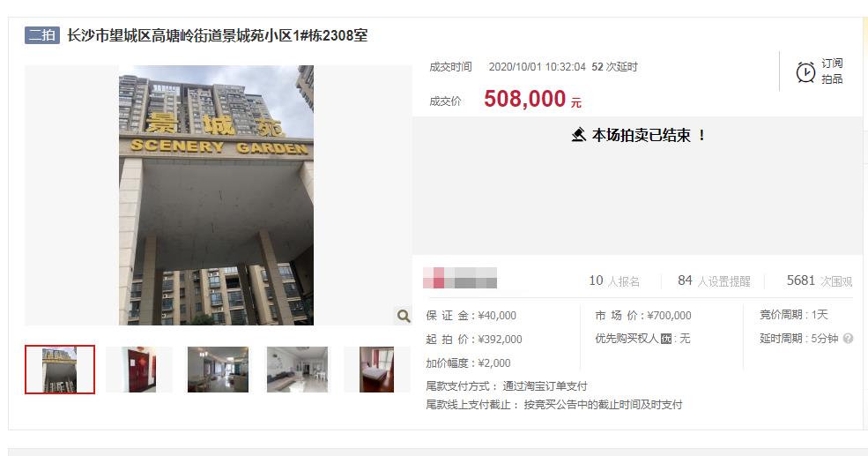Open the 订阅拍品 subscribe link
Viewport: 868px width, 456px height.
[x=832, y=71]
